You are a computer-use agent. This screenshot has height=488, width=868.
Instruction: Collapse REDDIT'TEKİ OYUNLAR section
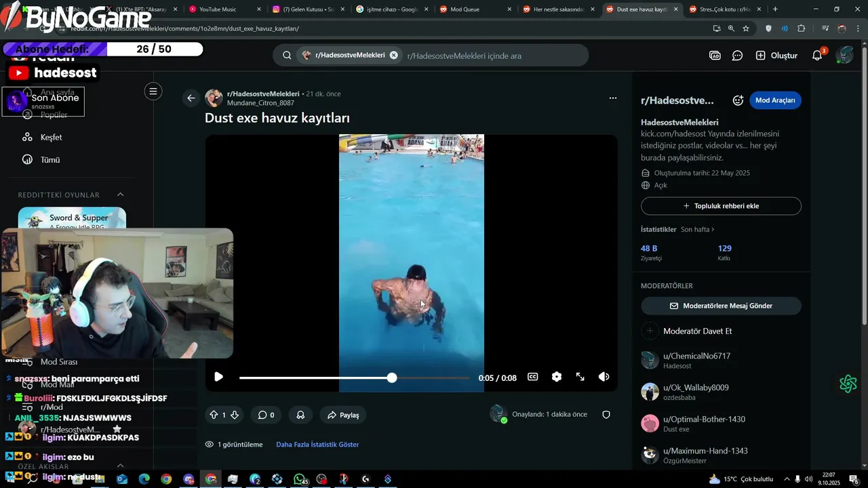(120, 195)
